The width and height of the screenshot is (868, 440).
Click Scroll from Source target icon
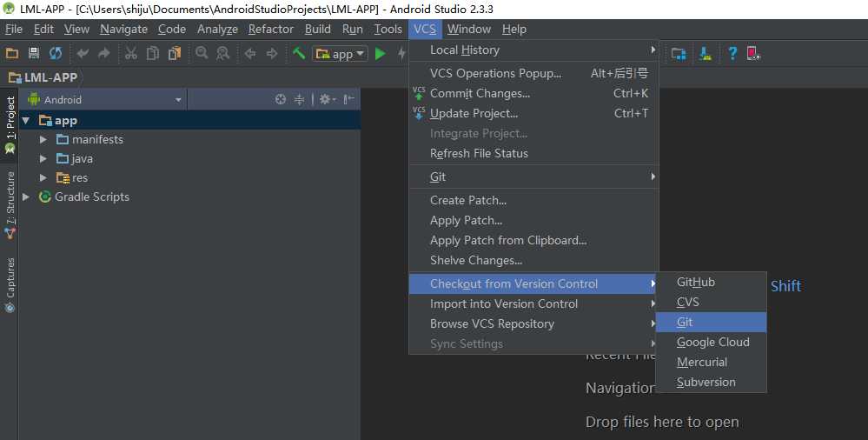coord(281,99)
